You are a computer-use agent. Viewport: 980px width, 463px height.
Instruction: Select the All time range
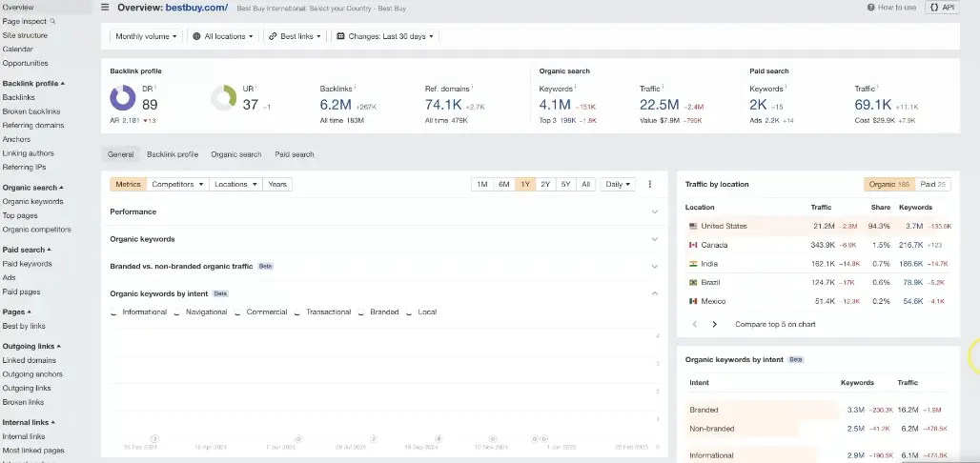click(x=585, y=184)
